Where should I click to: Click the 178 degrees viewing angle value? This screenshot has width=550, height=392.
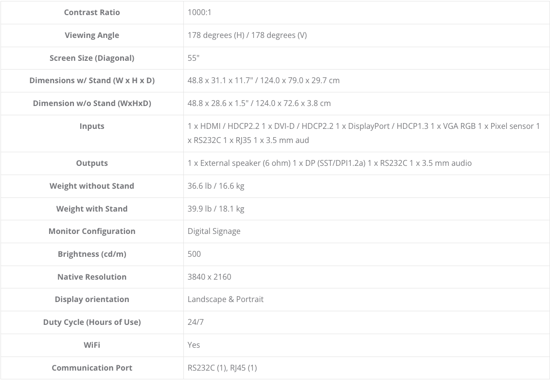(x=247, y=35)
